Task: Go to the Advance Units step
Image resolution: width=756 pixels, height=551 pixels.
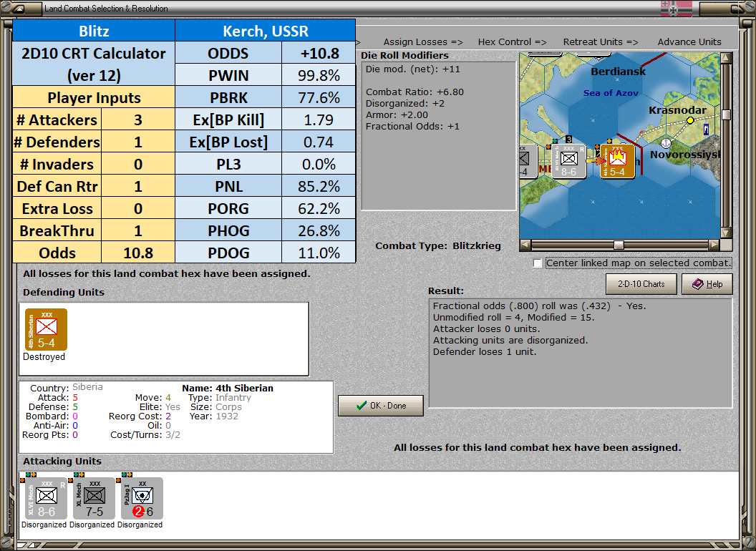Action: coord(689,42)
